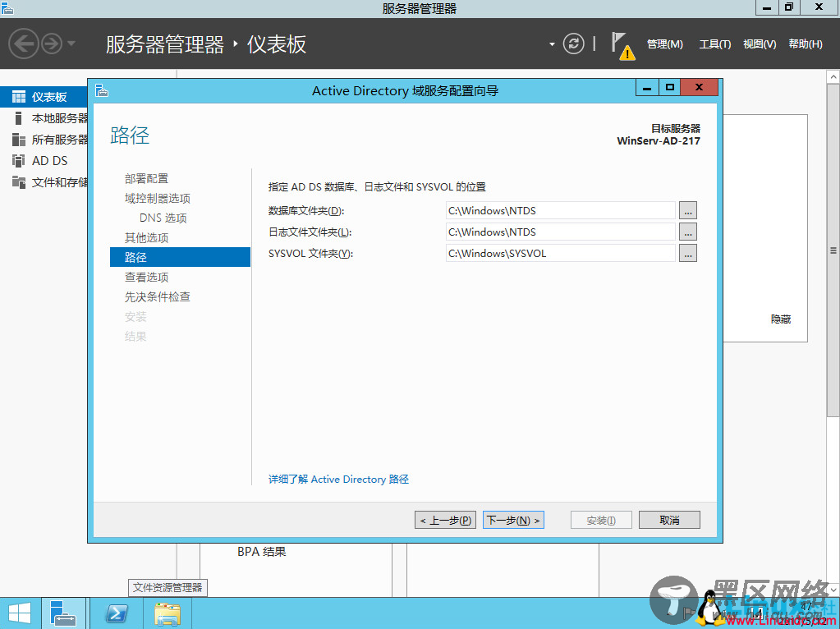Screen dimensions: 840x629
Task: Go to 其他选项 wizard step
Action: [146, 237]
